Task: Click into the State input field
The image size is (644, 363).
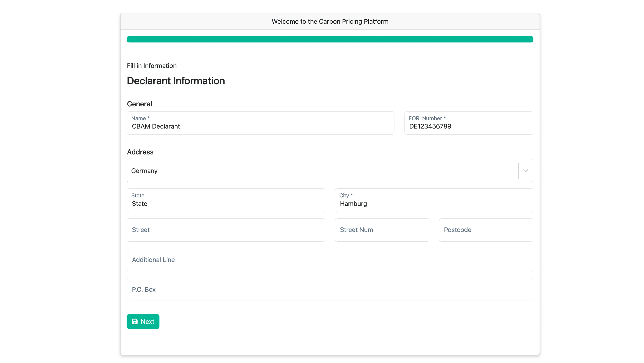Action: tap(226, 200)
